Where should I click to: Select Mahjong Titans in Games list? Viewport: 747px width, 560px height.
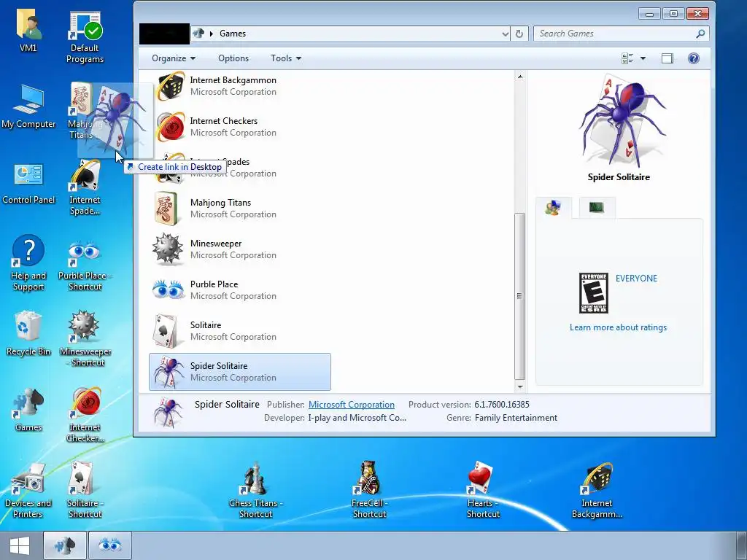(x=239, y=209)
